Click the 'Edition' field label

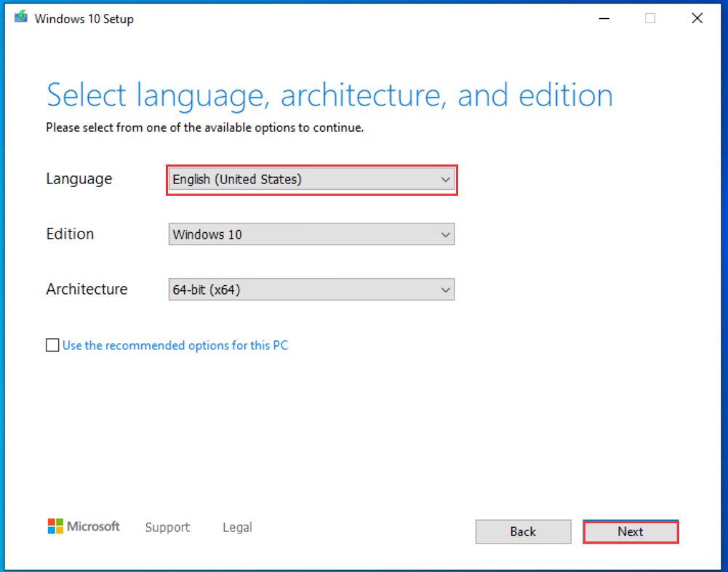point(70,234)
